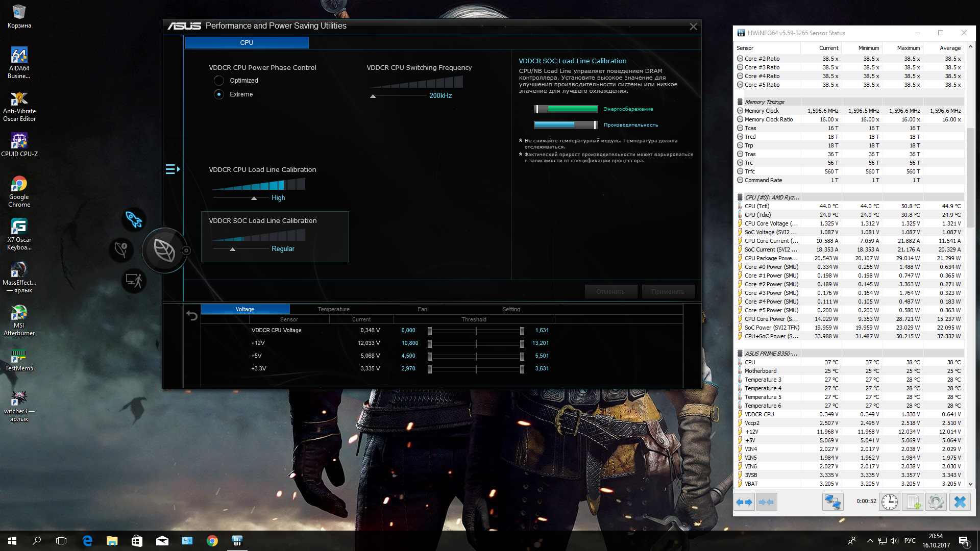Adjust VDDCR CPU Load Line Calibration slider
980x551 pixels.
[x=254, y=198]
